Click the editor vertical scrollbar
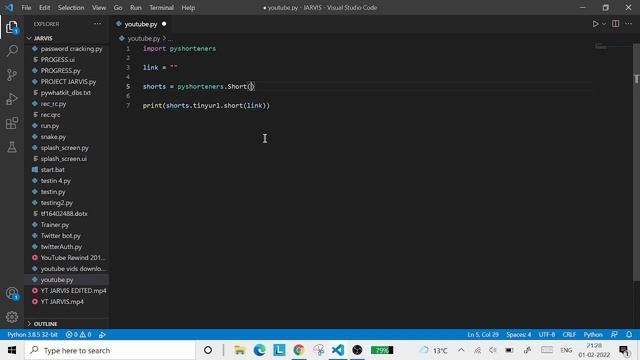 click(636, 161)
